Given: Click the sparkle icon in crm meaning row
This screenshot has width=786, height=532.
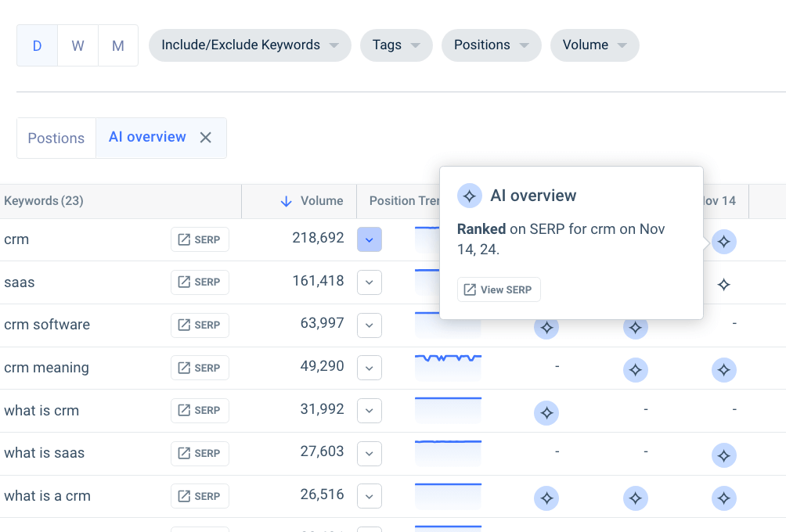Looking at the screenshot, I should pos(636,370).
